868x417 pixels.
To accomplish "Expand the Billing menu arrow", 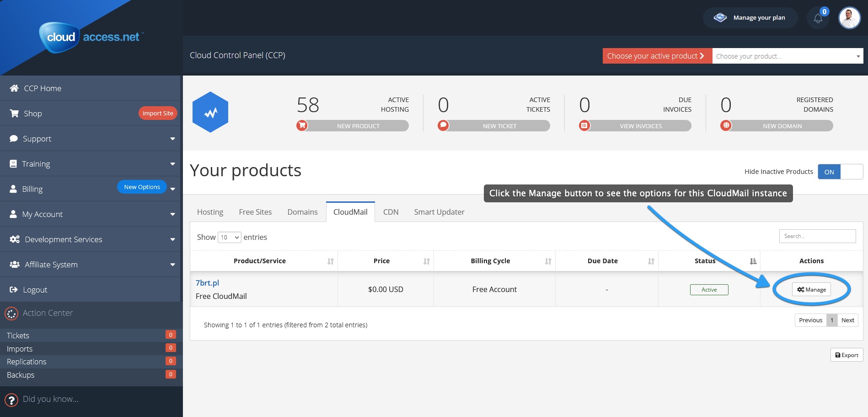I will click(x=172, y=189).
